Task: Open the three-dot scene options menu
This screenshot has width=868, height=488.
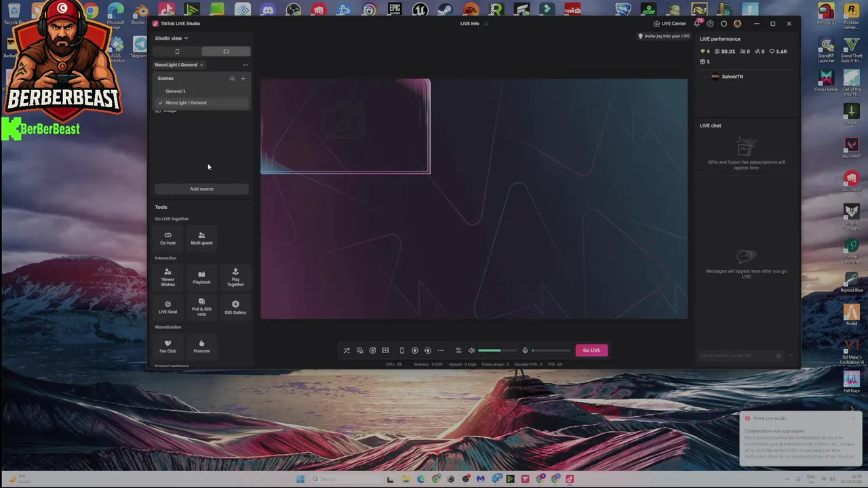Action: pyautogui.click(x=245, y=65)
